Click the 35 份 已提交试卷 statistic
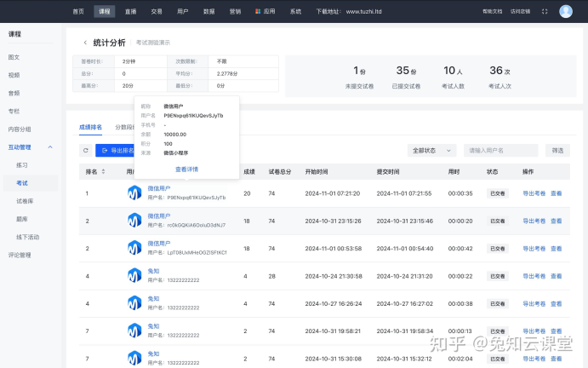Screen dimensions: 588x368 point(406,78)
